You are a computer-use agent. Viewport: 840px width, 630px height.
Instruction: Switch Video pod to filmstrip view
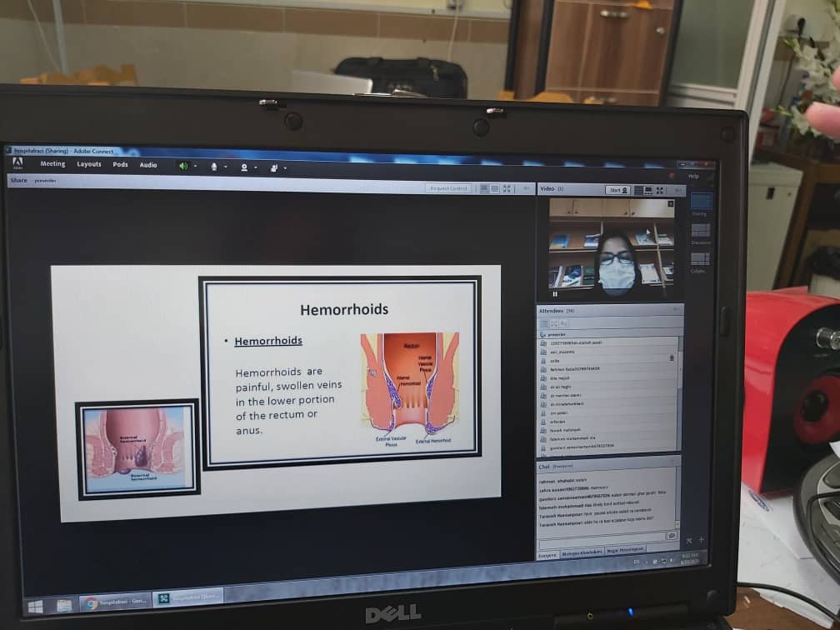pos(648,190)
